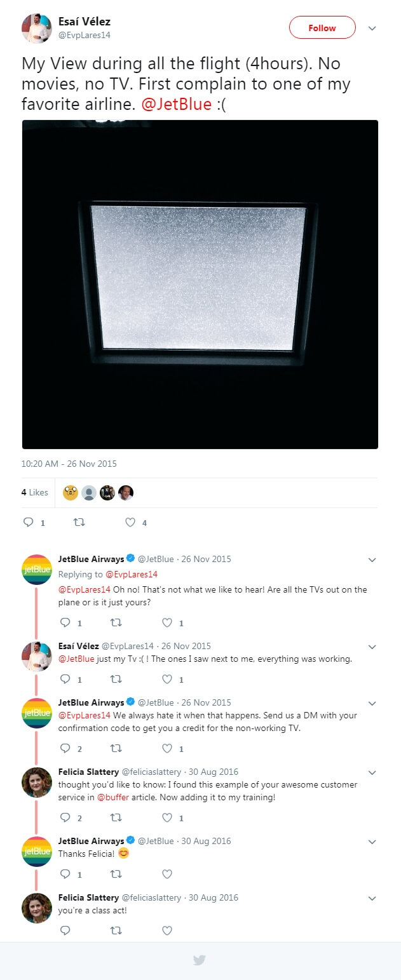Reply to 'you're a class act!' tweet
Screen dimensions: 401x980
[x=65, y=930]
